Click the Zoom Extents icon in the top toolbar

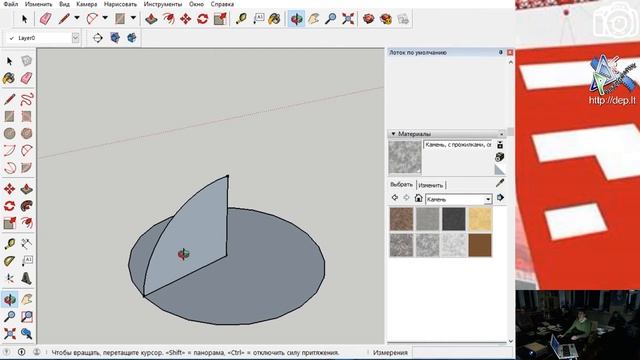[348, 19]
